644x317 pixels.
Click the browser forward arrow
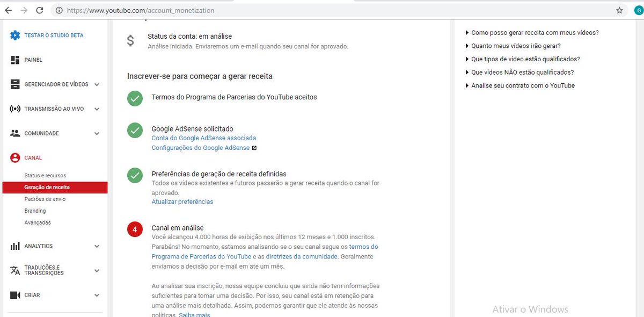tap(24, 10)
